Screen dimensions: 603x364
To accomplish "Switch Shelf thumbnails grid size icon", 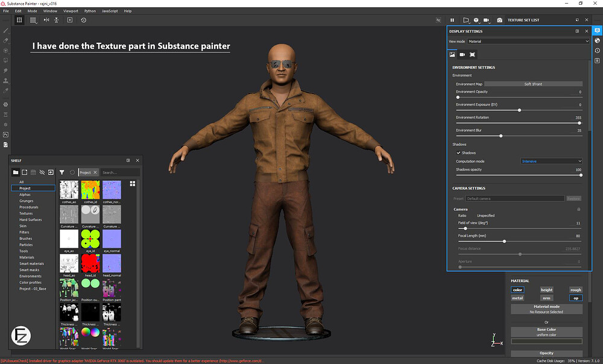I will [133, 184].
